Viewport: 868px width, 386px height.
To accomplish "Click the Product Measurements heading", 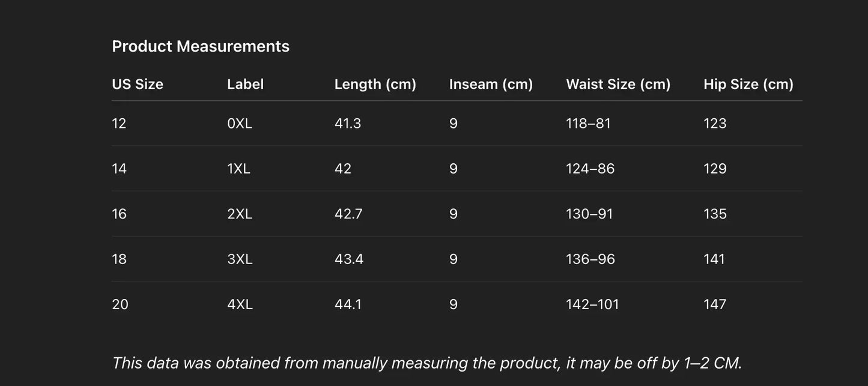I will point(201,46).
